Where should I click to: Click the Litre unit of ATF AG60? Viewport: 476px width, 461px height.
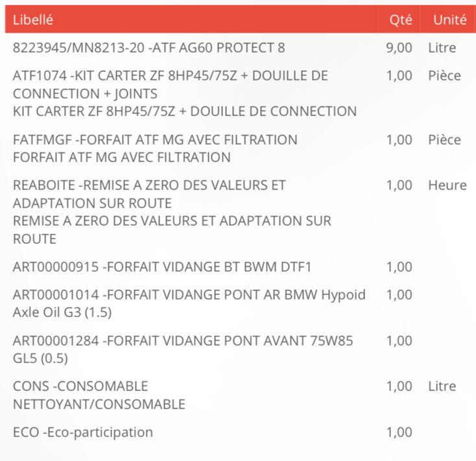point(442,48)
